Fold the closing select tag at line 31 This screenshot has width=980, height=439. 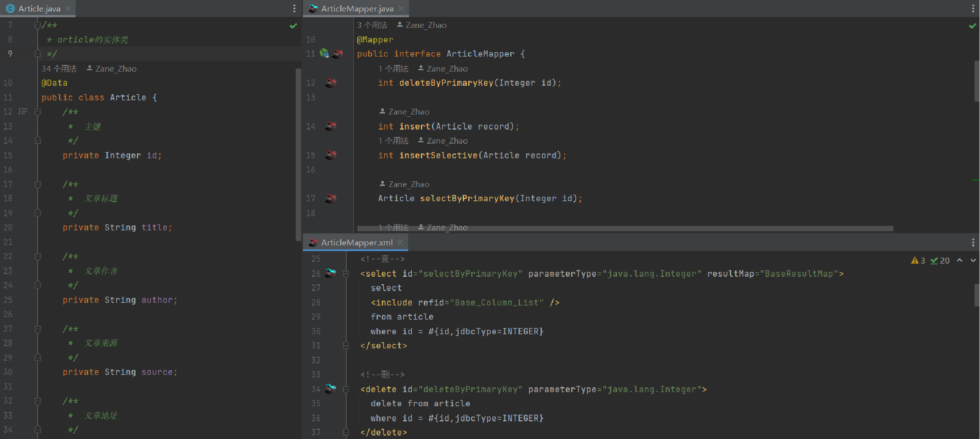[346, 345]
